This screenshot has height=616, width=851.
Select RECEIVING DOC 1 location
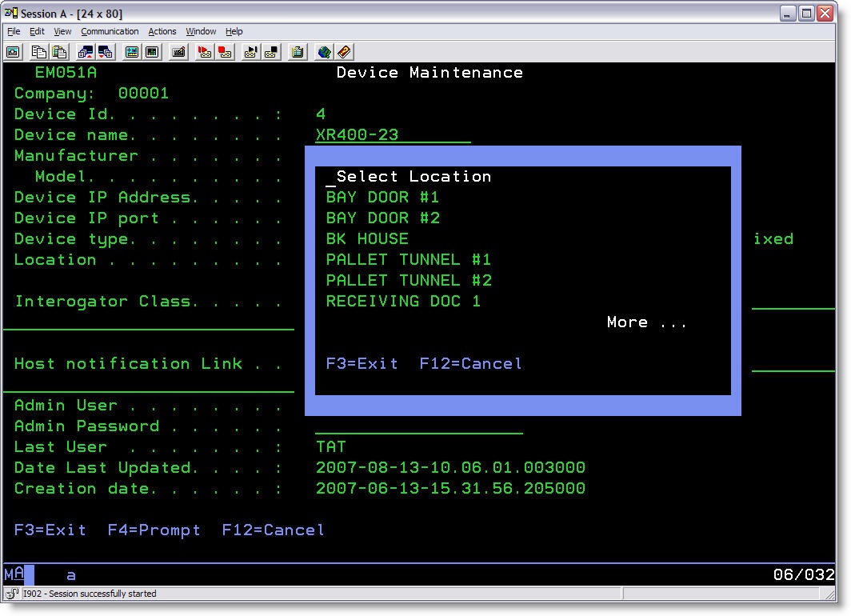[403, 302]
